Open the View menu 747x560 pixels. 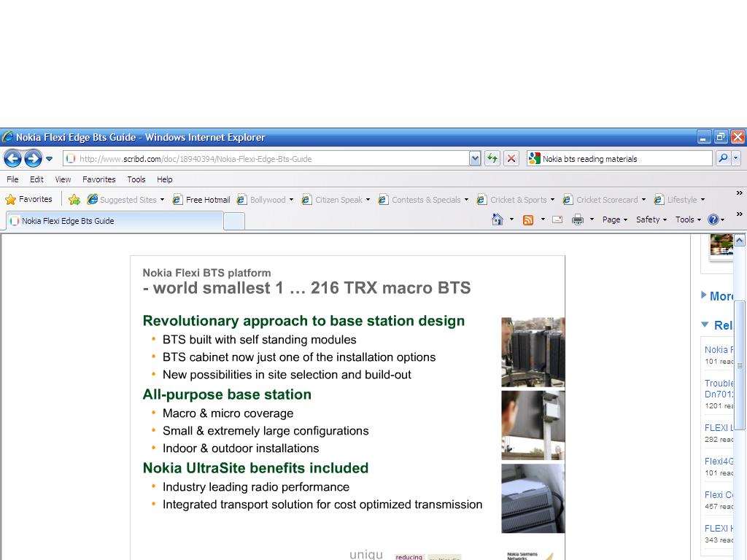point(63,179)
